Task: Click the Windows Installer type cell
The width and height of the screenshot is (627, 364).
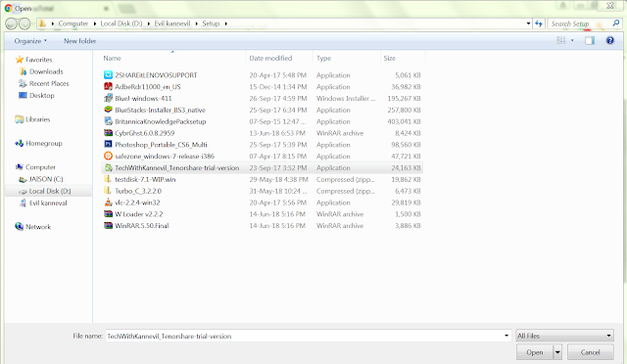Action: click(x=346, y=98)
